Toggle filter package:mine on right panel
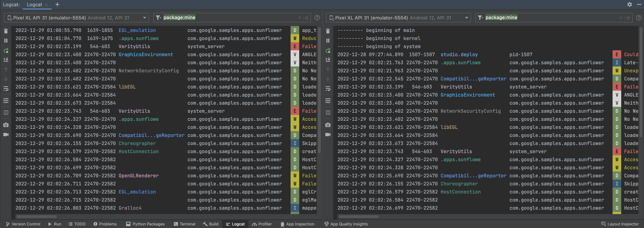644x228 pixels. click(479, 18)
